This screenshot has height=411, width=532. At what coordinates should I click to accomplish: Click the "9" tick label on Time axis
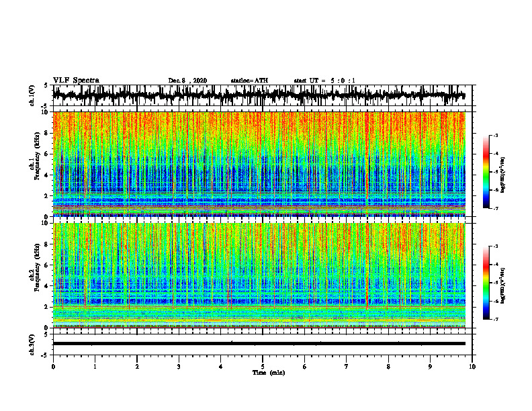pos(430,367)
